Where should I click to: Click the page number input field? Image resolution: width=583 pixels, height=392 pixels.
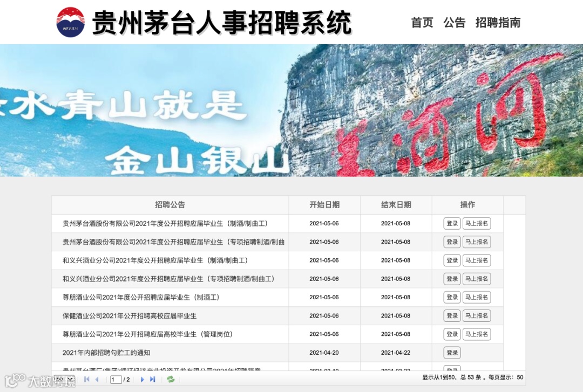coord(116,380)
